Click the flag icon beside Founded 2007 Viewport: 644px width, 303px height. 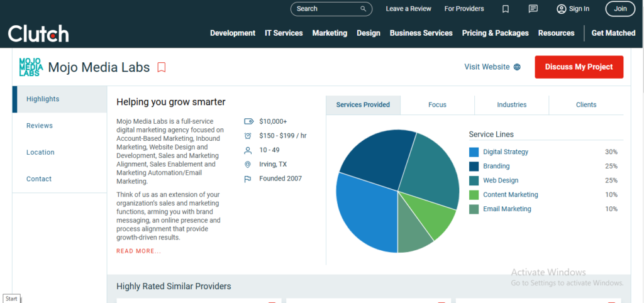pyautogui.click(x=247, y=179)
